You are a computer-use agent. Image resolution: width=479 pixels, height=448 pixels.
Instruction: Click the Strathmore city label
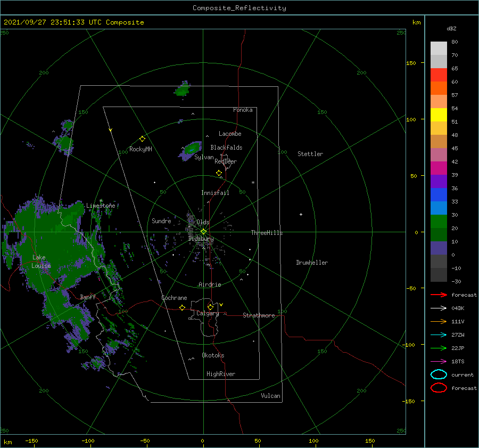tap(259, 315)
